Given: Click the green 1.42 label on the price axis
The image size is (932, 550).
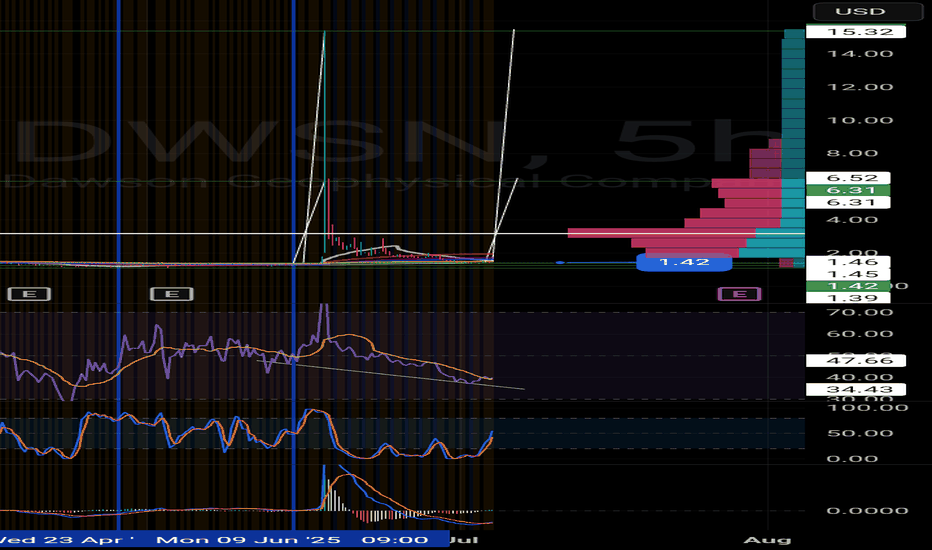Looking at the screenshot, I should pyautogui.click(x=848, y=286).
